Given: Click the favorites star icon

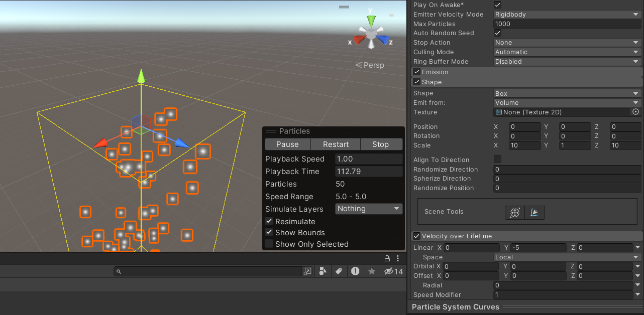Looking at the screenshot, I should click(x=372, y=271).
